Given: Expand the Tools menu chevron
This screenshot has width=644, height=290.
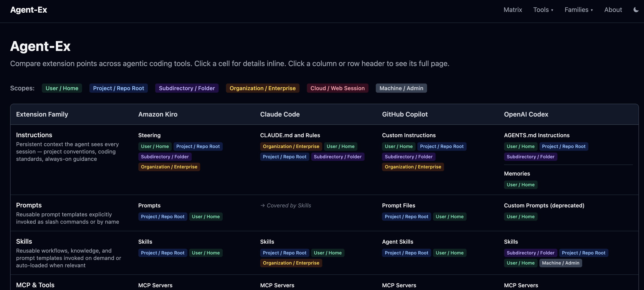Looking at the screenshot, I should 553,10.
